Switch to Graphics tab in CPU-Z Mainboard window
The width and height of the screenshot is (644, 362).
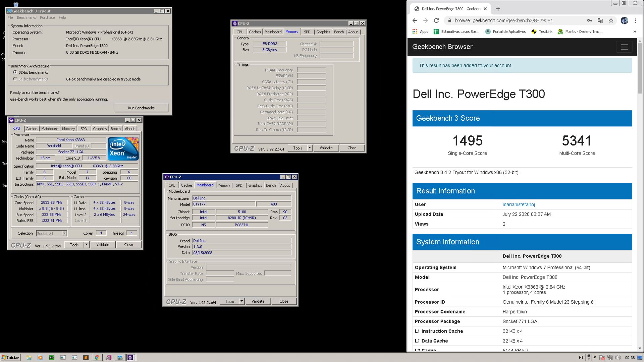255,185
